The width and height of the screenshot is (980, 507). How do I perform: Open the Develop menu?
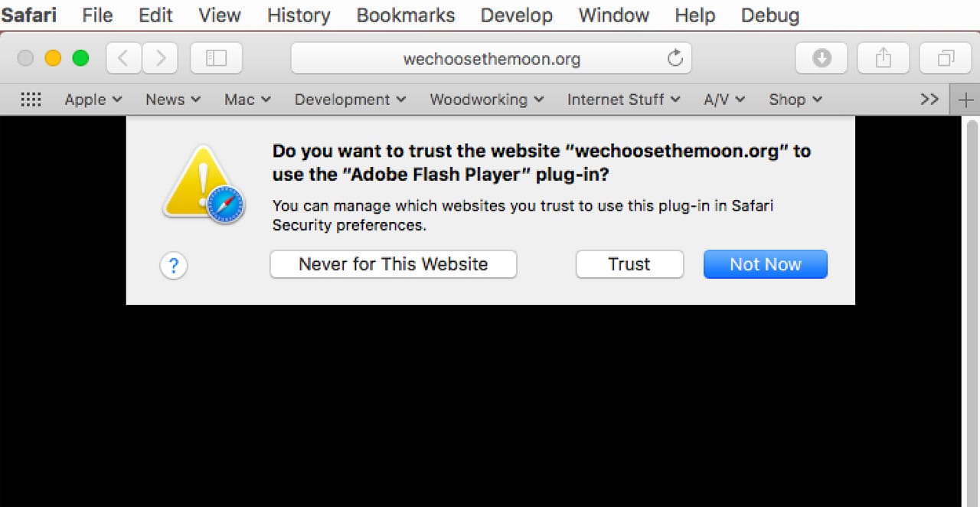(517, 15)
